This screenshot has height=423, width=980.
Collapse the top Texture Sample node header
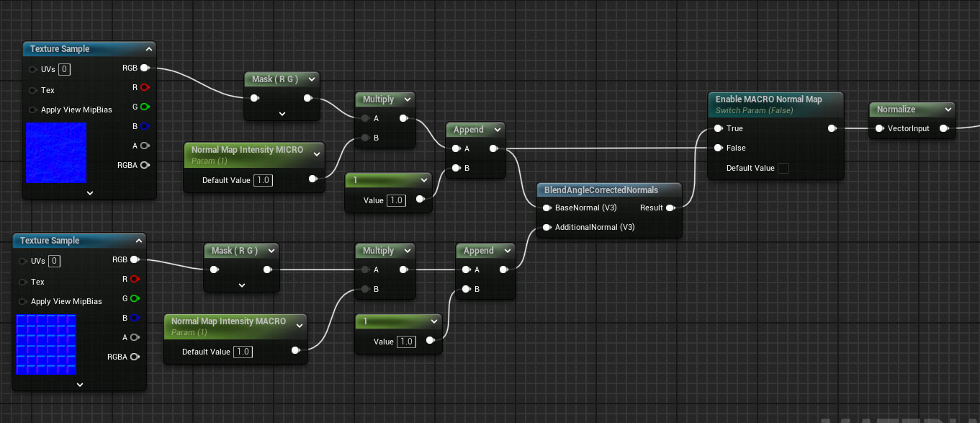tap(148, 49)
